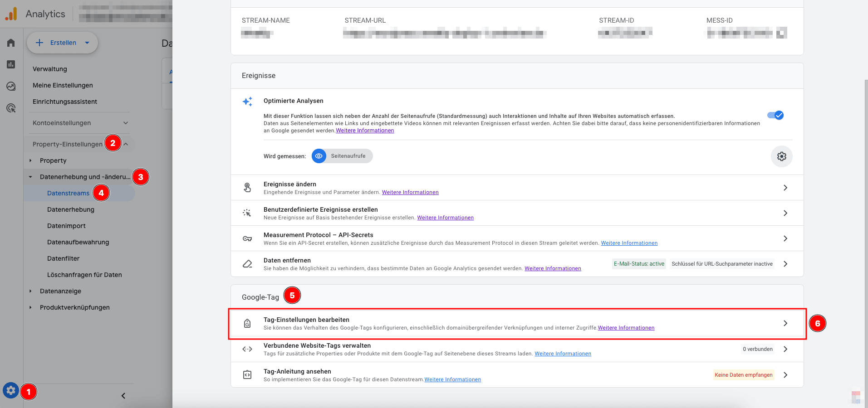
Task: Click the Seitenaufrufe eye chip
Action: point(342,156)
